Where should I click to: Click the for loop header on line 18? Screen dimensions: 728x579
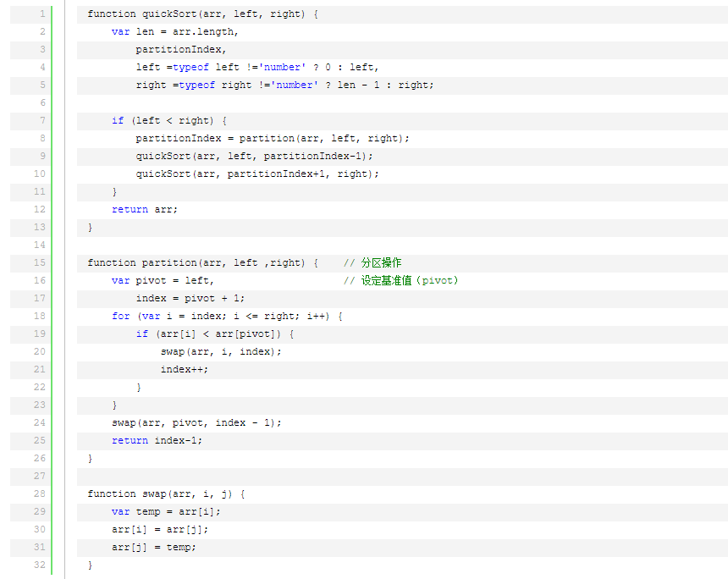click(x=227, y=317)
